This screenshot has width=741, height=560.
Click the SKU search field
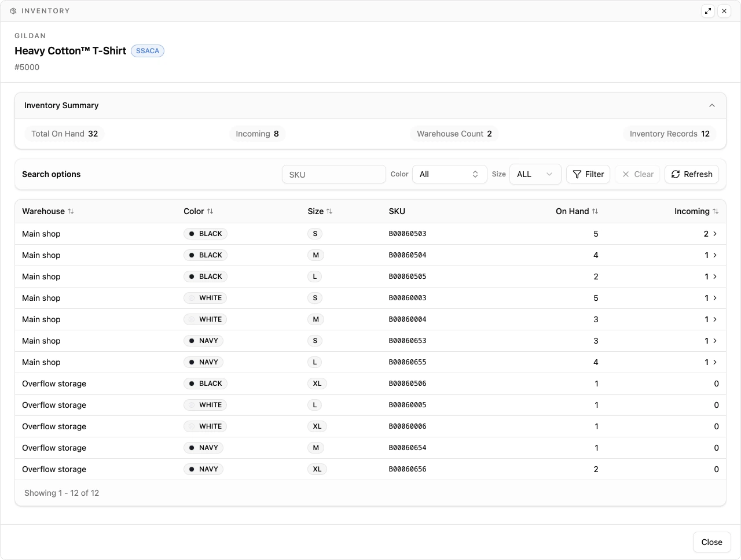click(x=334, y=174)
